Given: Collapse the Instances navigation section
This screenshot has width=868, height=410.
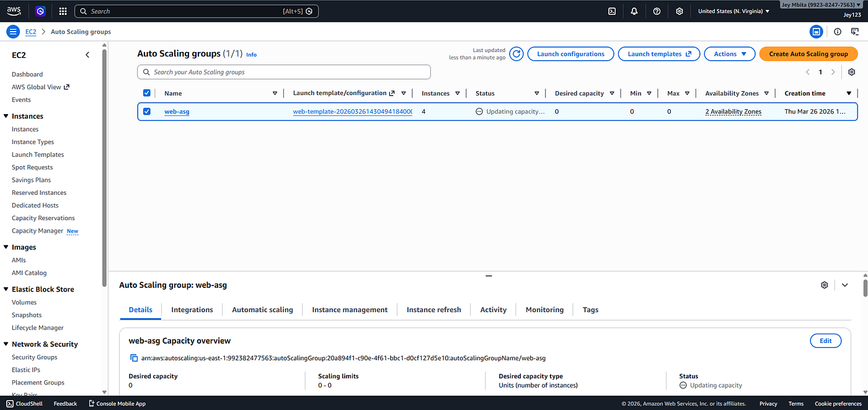Looking at the screenshot, I should point(6,116).
